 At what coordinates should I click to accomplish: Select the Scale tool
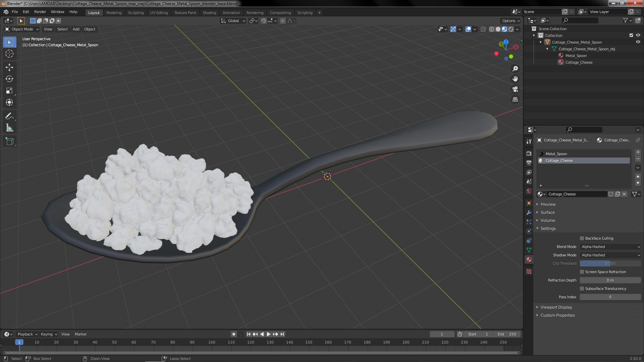coord(9,91)
